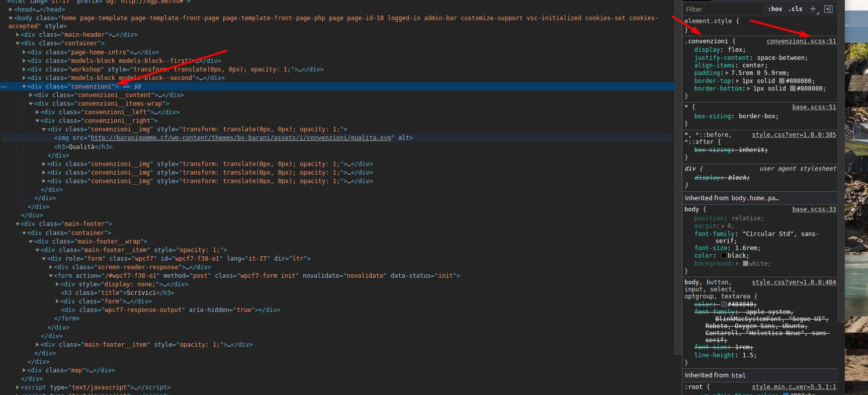Expand the screen-reader-response div
The width and height of the screenshot is (868, 395).
(x=51, y=267)
